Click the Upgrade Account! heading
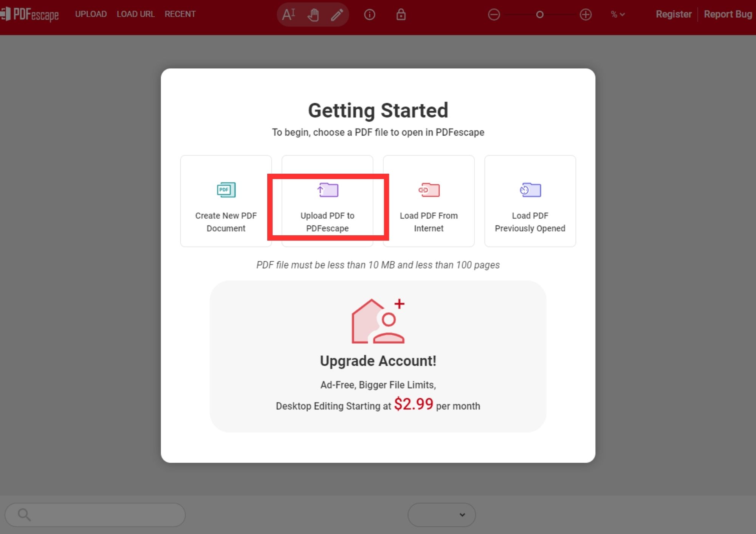The width and height of the screenshot is (756, 534). 378,361
